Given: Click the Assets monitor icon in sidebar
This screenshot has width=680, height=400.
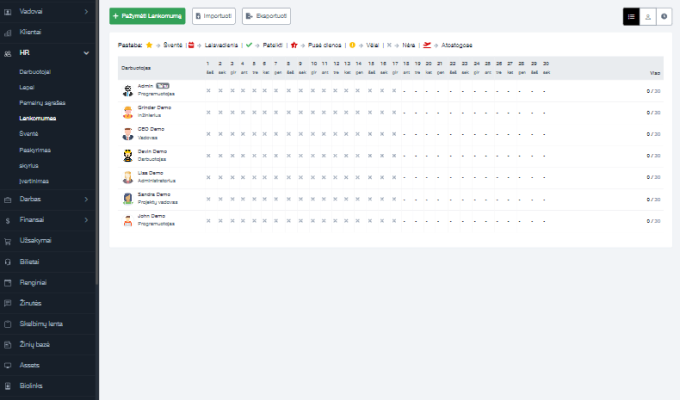Looking at the screenshot, I should coord(8,365).
